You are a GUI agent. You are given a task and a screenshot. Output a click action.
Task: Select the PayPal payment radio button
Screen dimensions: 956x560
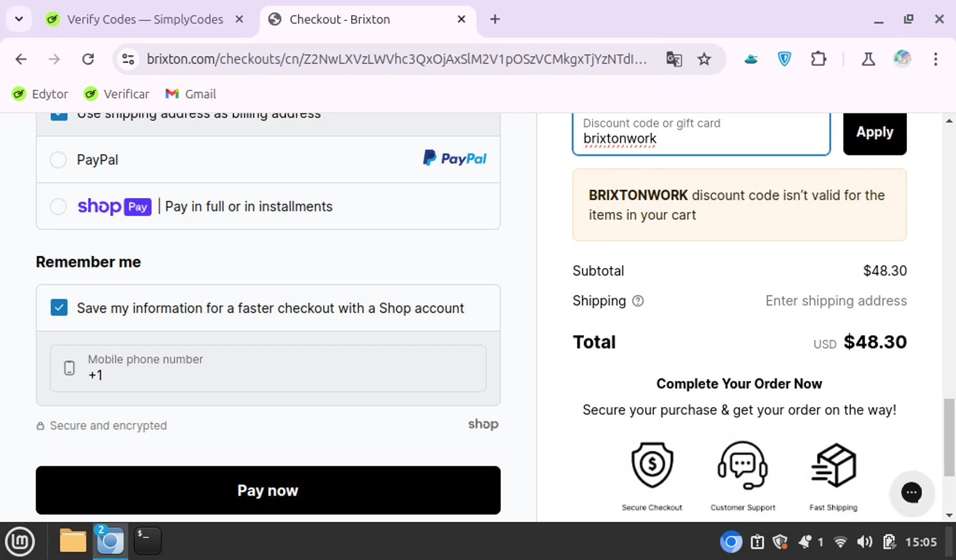click(58, 160)
